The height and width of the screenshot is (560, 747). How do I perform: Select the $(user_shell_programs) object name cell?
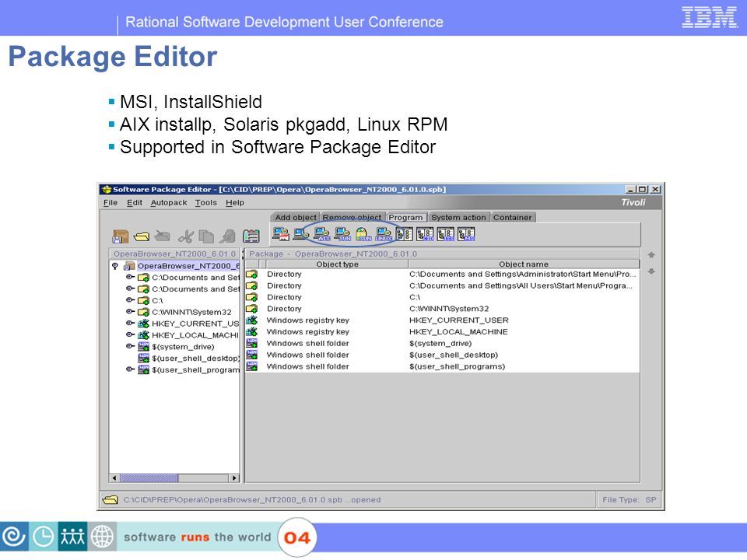[x=457, y=366]
